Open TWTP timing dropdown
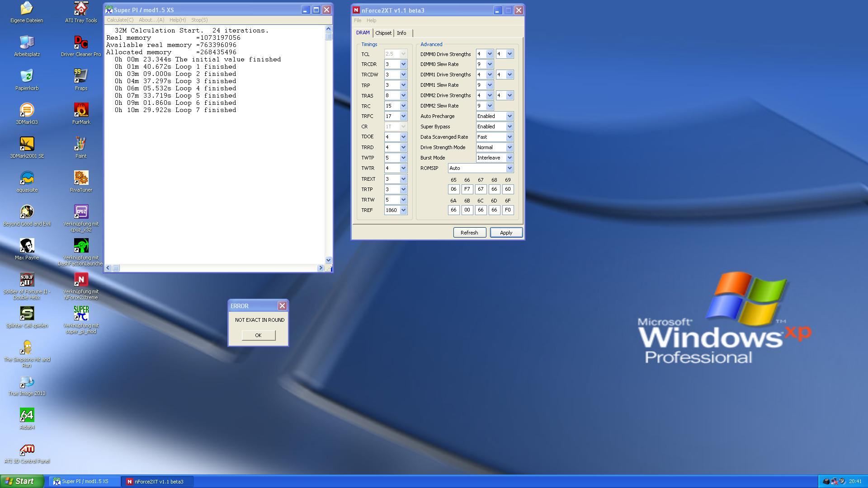The width and height of the screenshot is (868, 488). pyautogui.click(x=403, y=158)
